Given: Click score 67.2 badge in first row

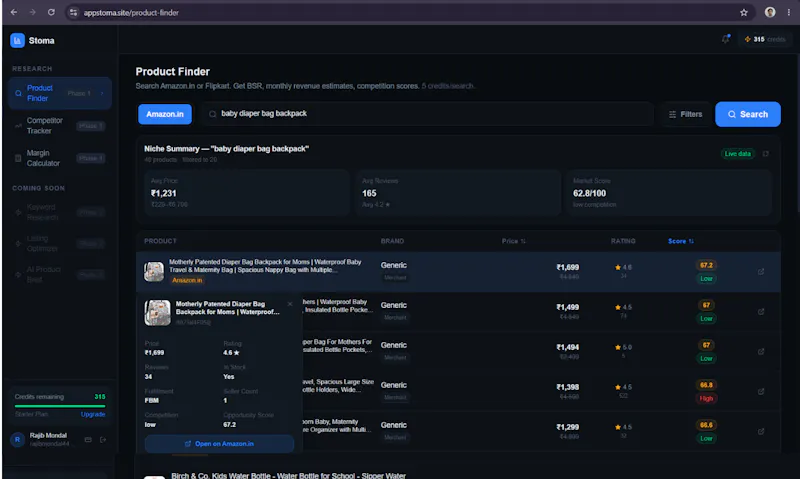Looking at the screenshot, I should 706,265.
